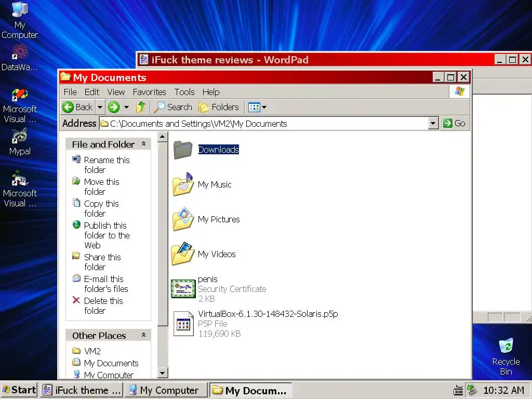532x399 pixels.
Task: Click the My Docum... taskbar button
Action: click(250, 390)
